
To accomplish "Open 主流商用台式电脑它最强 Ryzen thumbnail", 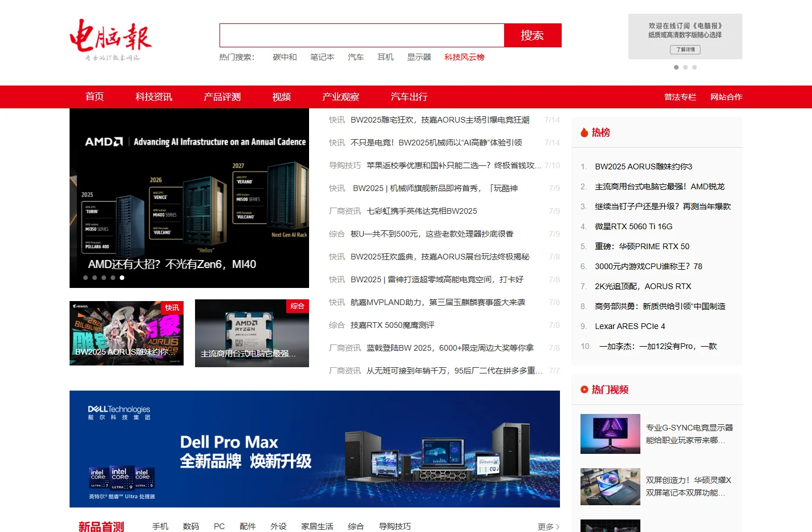I will (252, 333).
